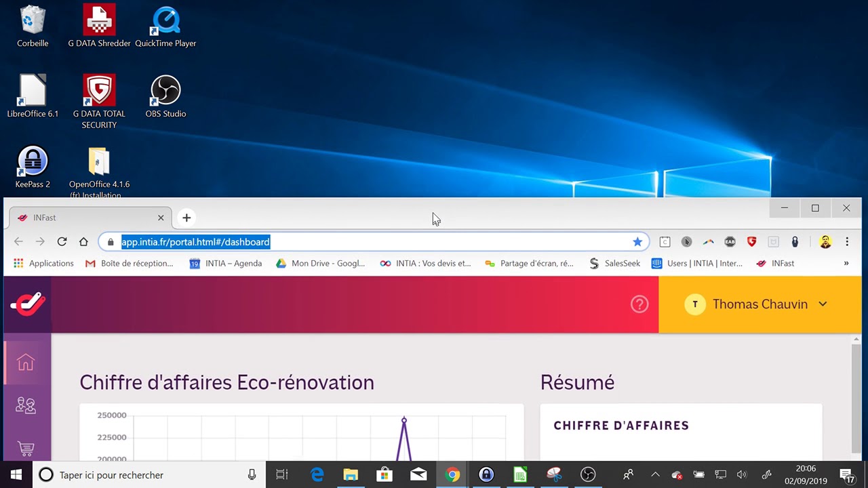The width and height of the screenshot is (868, 488).
Task: View site lock security info
Action: point(111,242)
